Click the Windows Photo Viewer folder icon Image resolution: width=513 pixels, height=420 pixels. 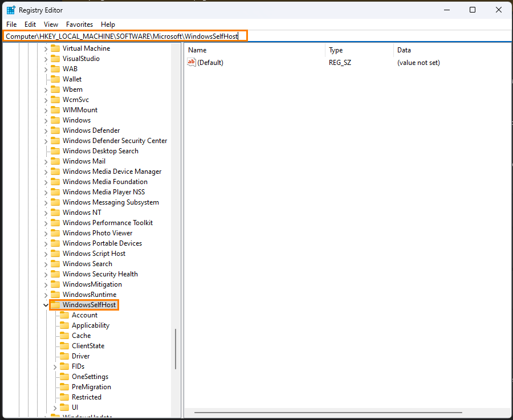point(55,233)
